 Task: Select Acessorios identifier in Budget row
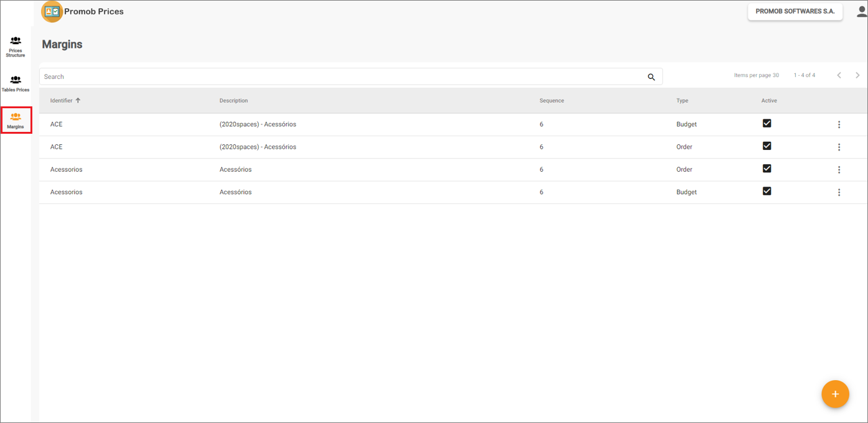click(67, 192)
